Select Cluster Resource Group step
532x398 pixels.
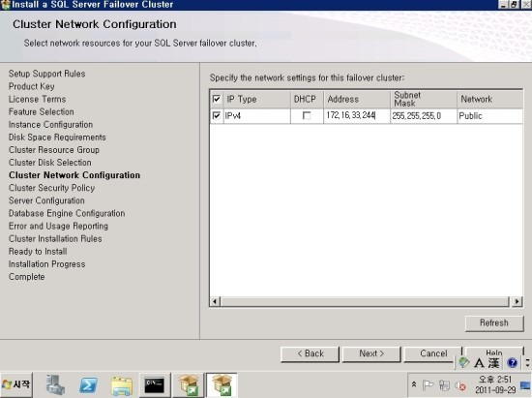(54, 150)
